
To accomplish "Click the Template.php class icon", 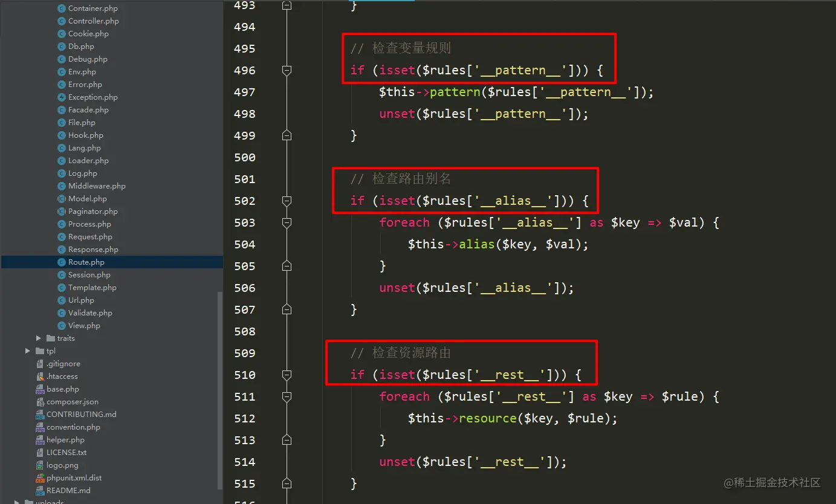I will 62,288.
